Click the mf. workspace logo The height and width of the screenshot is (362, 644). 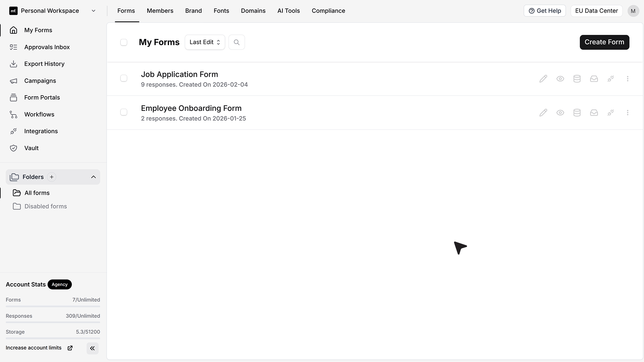[x=13, y=11]
